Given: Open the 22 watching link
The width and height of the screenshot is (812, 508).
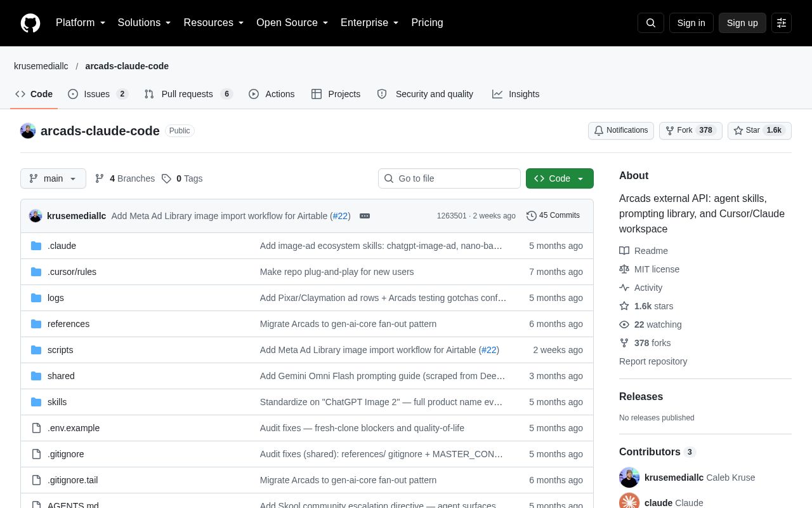Looking at the screenshot, I should pos(650,324).
